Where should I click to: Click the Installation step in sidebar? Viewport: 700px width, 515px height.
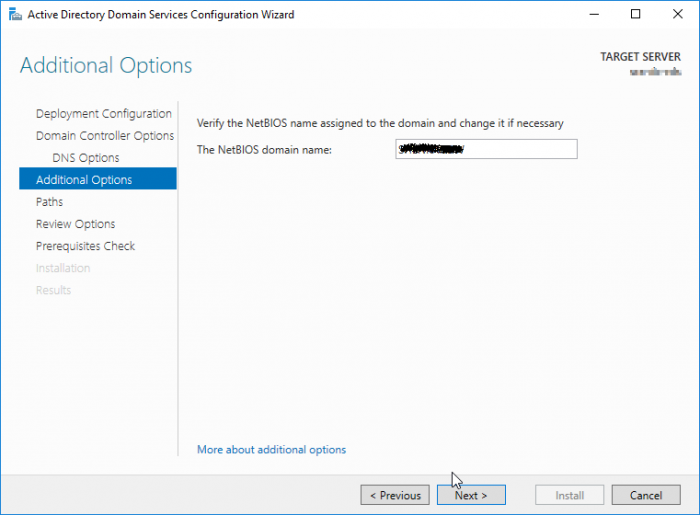(63, 268)
